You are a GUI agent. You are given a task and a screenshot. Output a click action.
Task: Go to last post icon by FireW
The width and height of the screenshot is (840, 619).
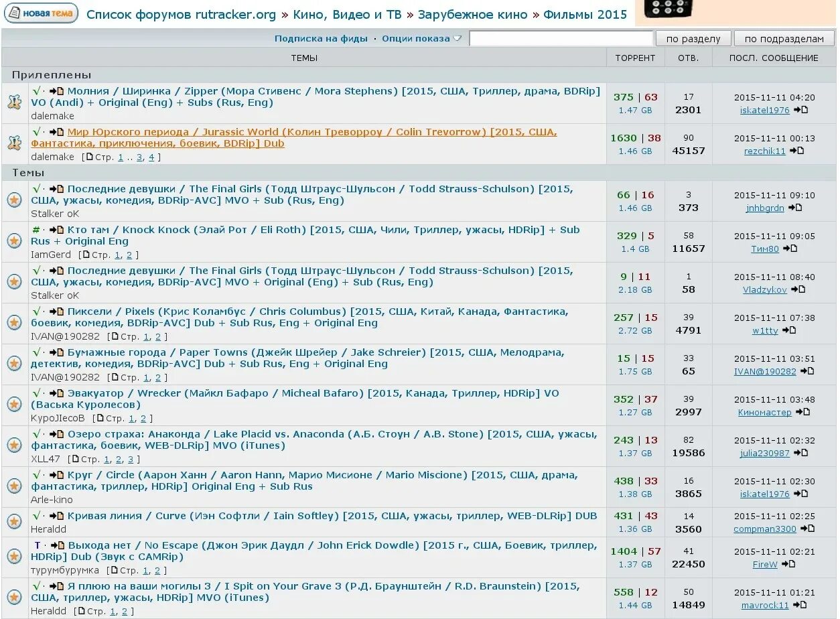[x=788, y=564]
